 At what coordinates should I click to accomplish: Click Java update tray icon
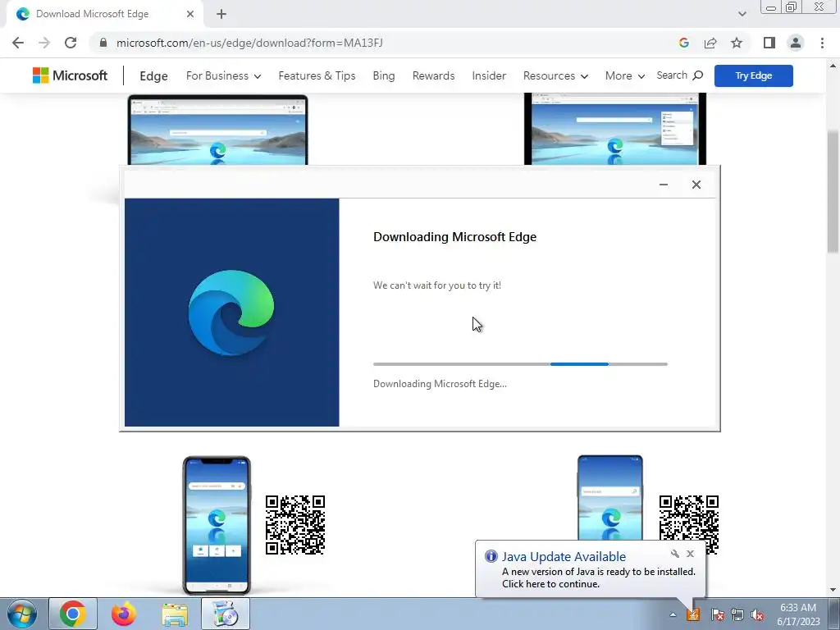point(693,614)
